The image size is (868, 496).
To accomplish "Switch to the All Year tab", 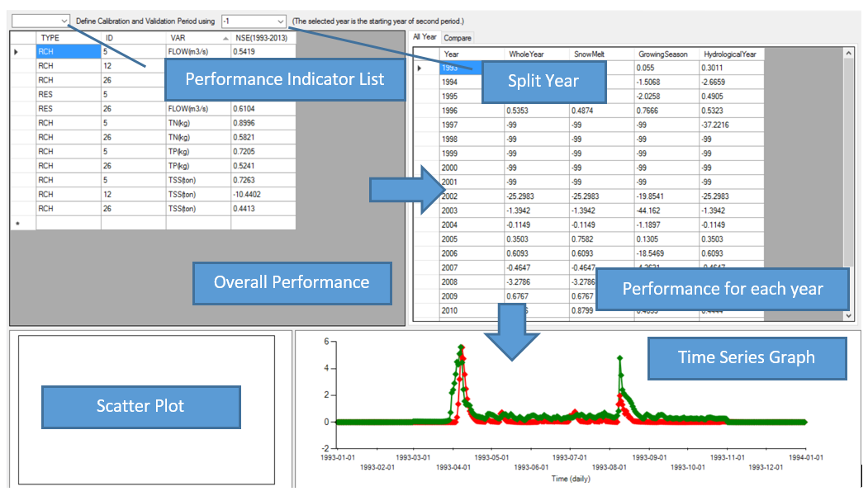I will (x=425, y=37).
